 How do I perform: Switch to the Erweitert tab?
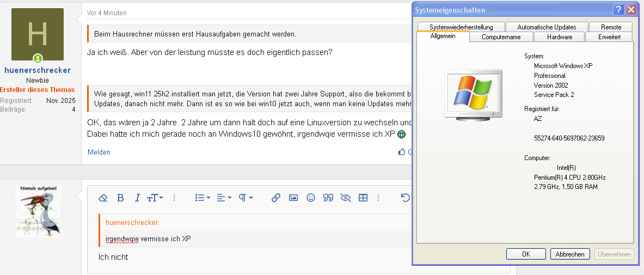click(610, 37)
